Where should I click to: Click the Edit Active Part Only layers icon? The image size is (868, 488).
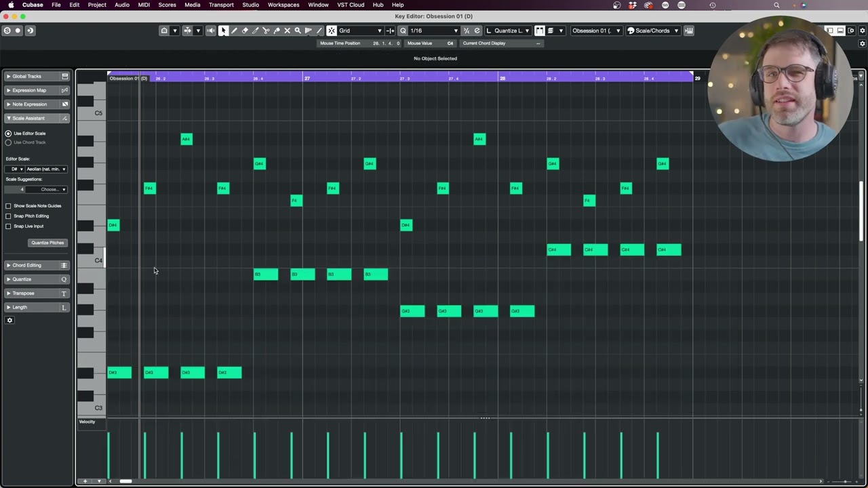[x=551, y=30]
